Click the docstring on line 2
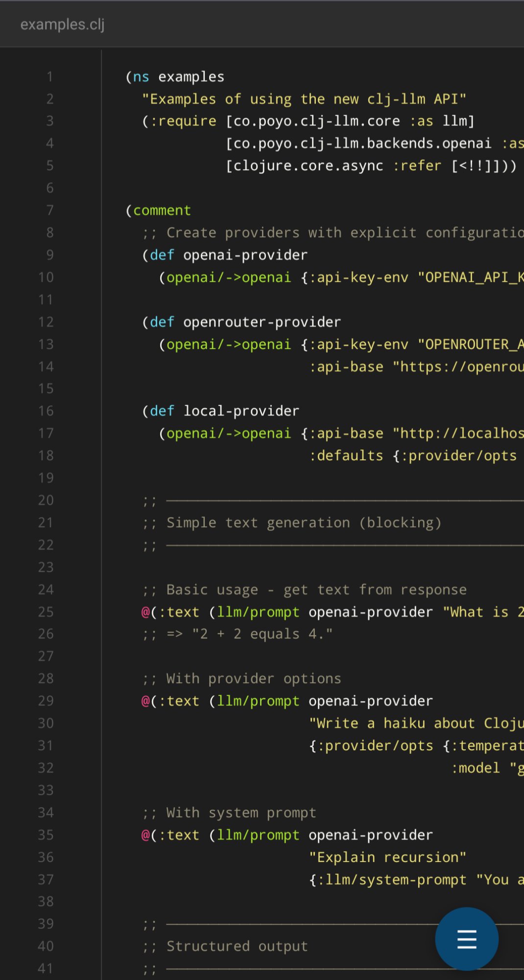Image resolution: width=524 pixels, height=980 pixels. (304, 99)
